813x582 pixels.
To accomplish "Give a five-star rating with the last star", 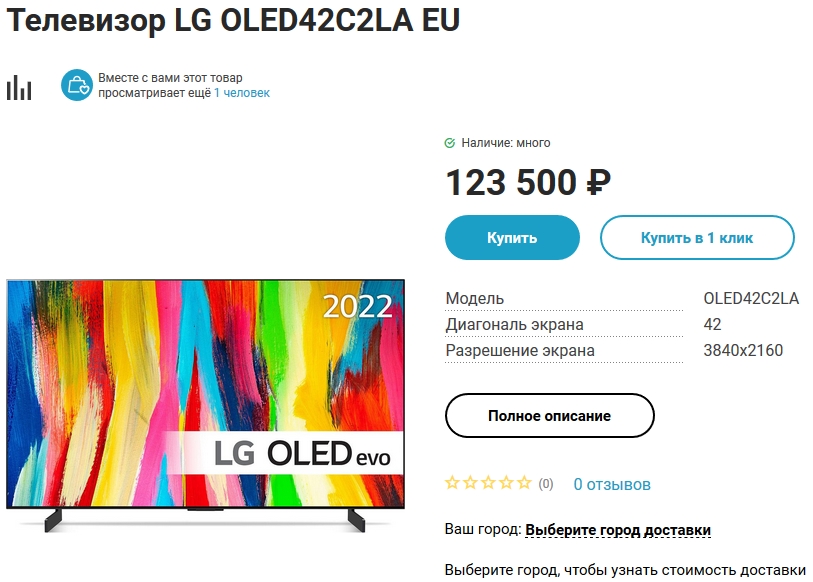I will (x=524, y=484).
